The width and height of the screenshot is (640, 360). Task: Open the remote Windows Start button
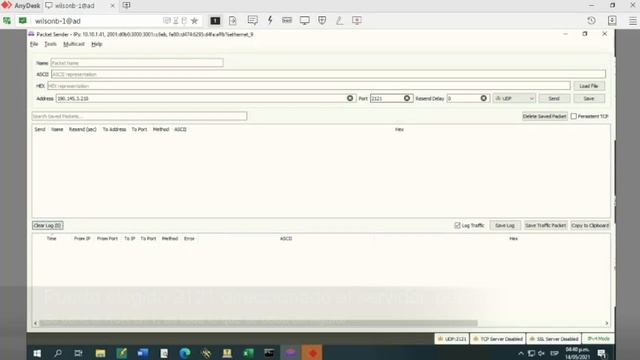(37, 353)
